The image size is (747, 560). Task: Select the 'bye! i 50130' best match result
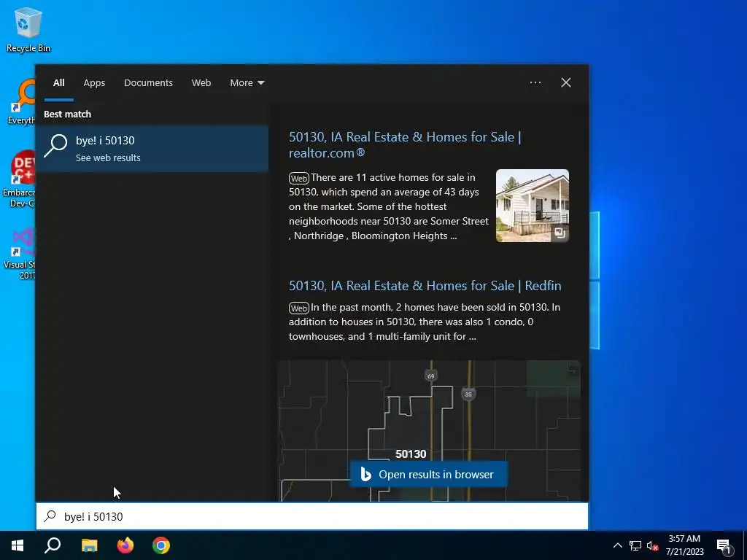click(152, 149)
